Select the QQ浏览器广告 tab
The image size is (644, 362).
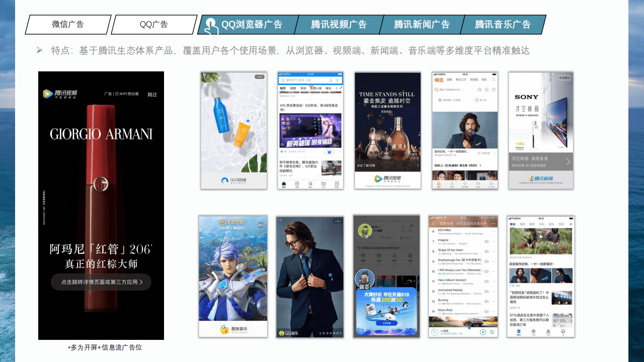pyautogui.click(x=248, y=24)
